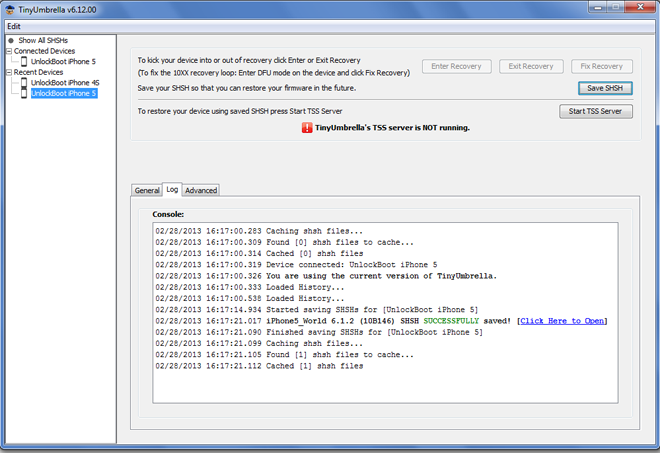This screenshot has height=453, width=660.
Task: Select UnlockBoot iPhone 4S under Recent Devices
Action: [x=65, y=83]
